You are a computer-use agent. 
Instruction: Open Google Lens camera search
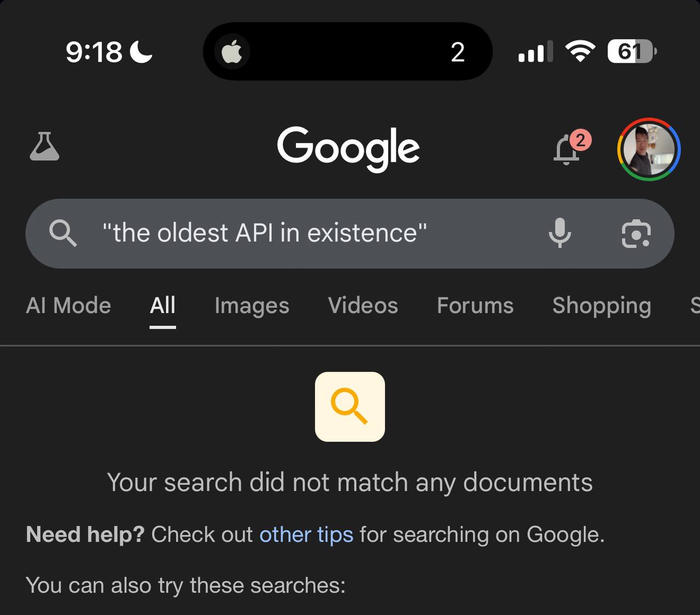click(x=635, y=233)
